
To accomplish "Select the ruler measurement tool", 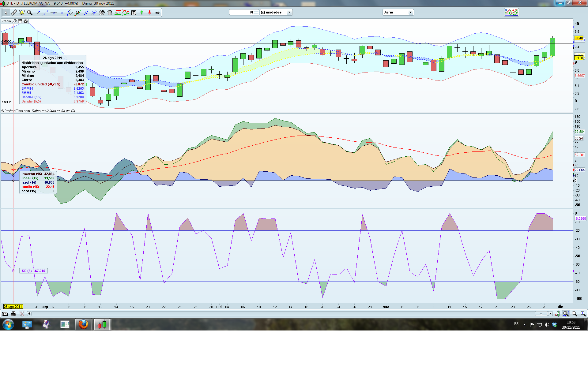I will [14, 13].
